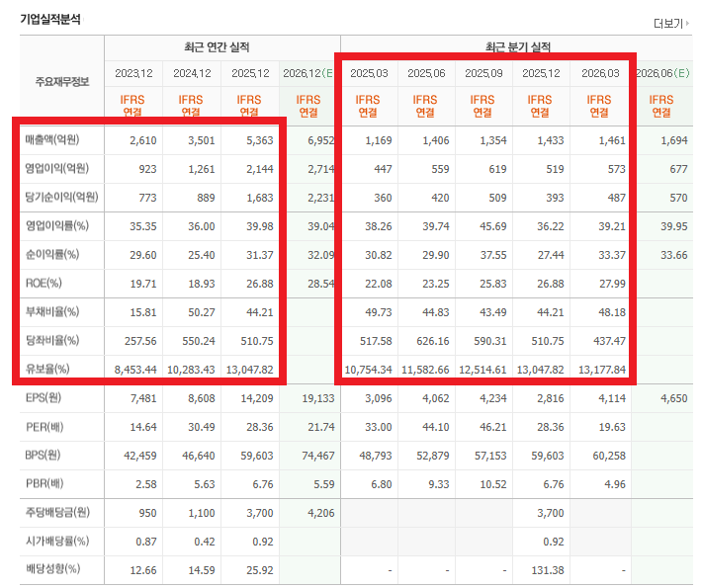Click the ROE(%) row label

(x=44, y=283)
